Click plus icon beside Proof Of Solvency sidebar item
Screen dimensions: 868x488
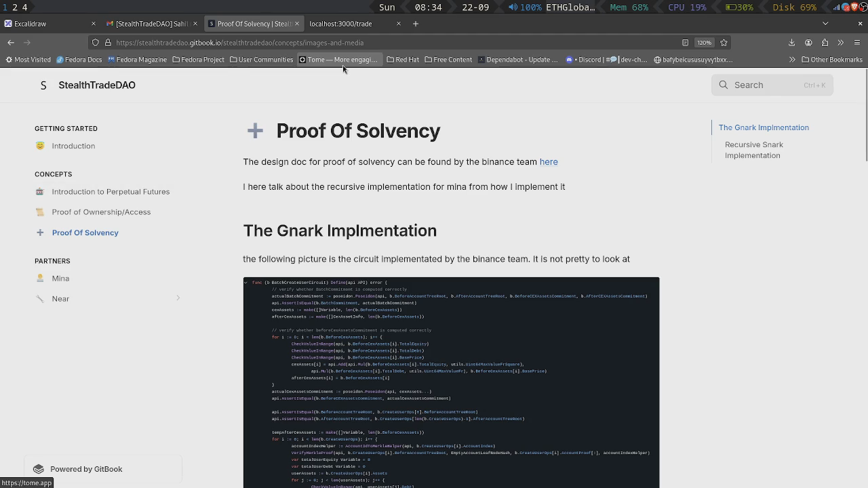pyautogui.click(x=40, y=232)
